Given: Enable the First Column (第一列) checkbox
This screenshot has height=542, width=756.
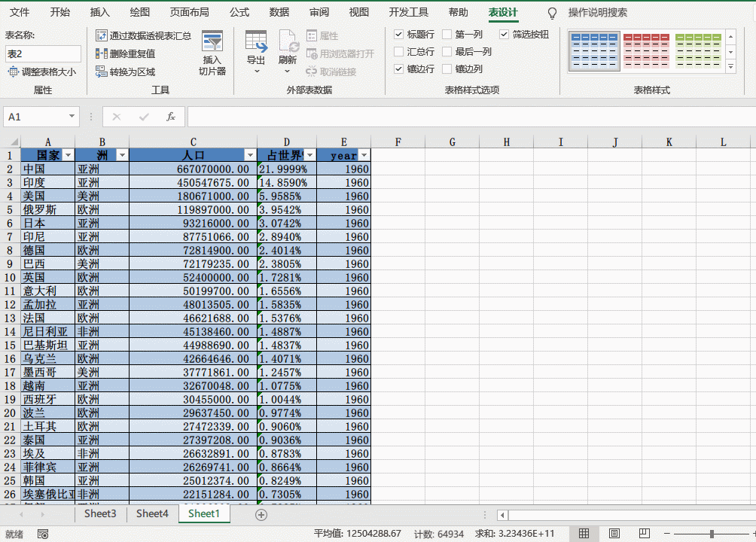Looking at the screenshot, I should [x=447, y=34].
